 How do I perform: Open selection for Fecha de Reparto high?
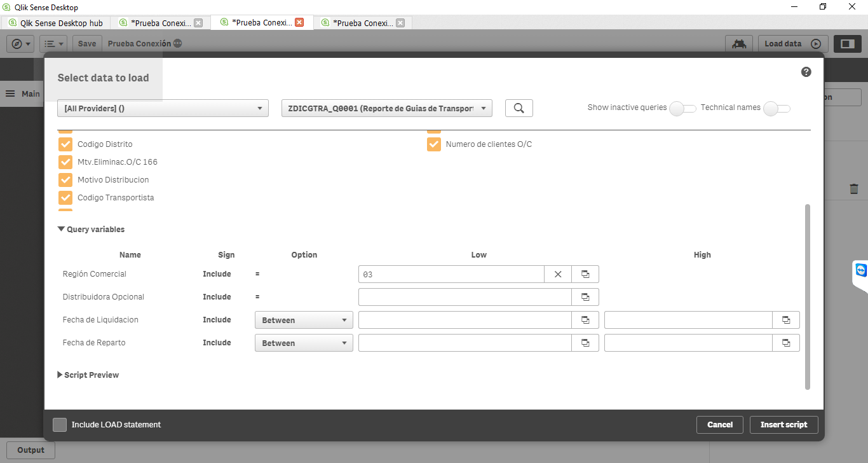pos(786,343)
